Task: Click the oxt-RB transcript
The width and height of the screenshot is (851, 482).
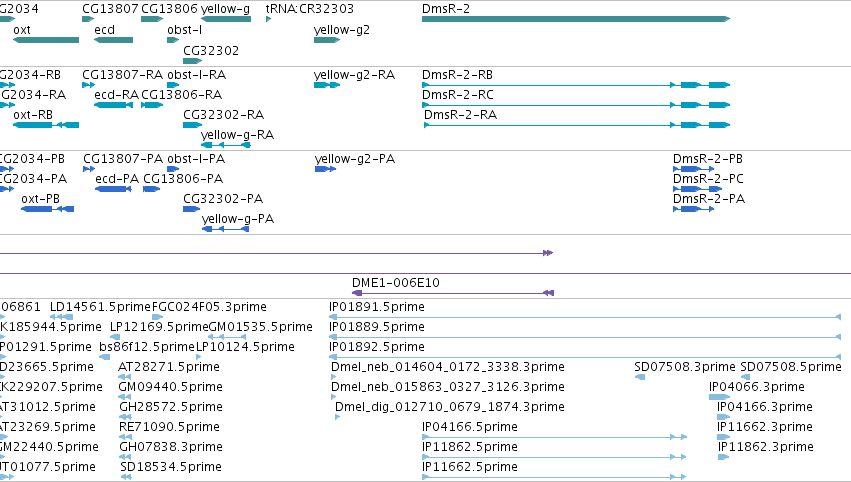Action: [x=46, y=125]
